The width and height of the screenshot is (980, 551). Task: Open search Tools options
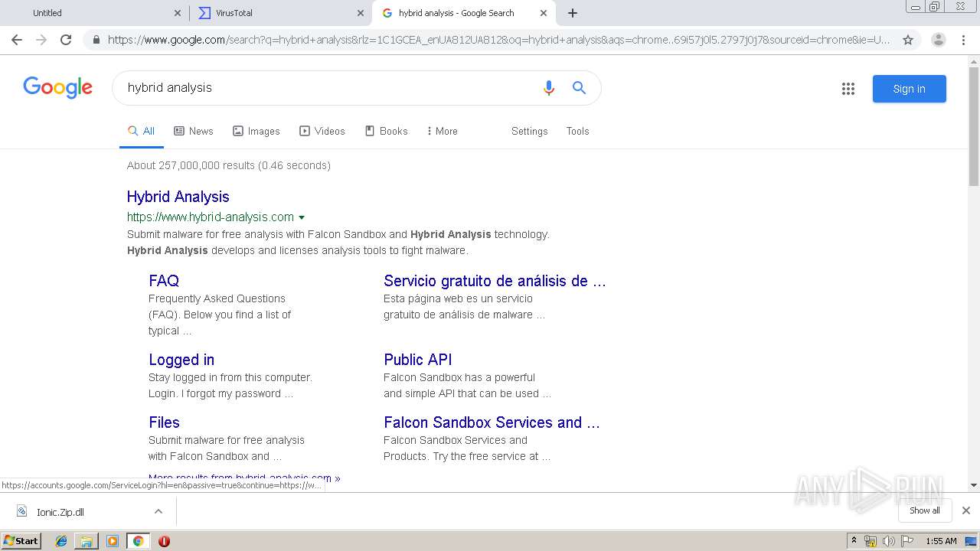(578, 131)
